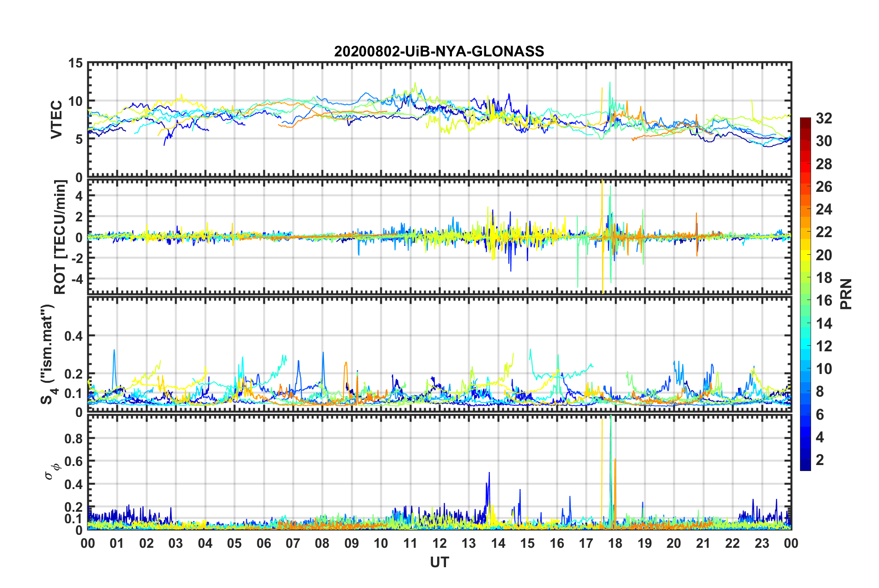Click x-axis tick label 18
Viewport: 879px width, 588px height.
(615, 543)
